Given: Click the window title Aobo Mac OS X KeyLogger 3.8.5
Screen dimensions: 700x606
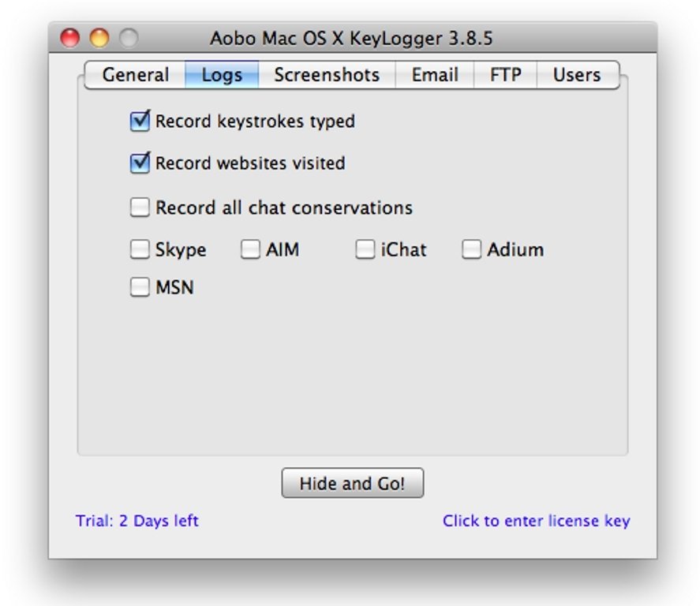Looking at the screenshot, I should click(x=351, y=38).
